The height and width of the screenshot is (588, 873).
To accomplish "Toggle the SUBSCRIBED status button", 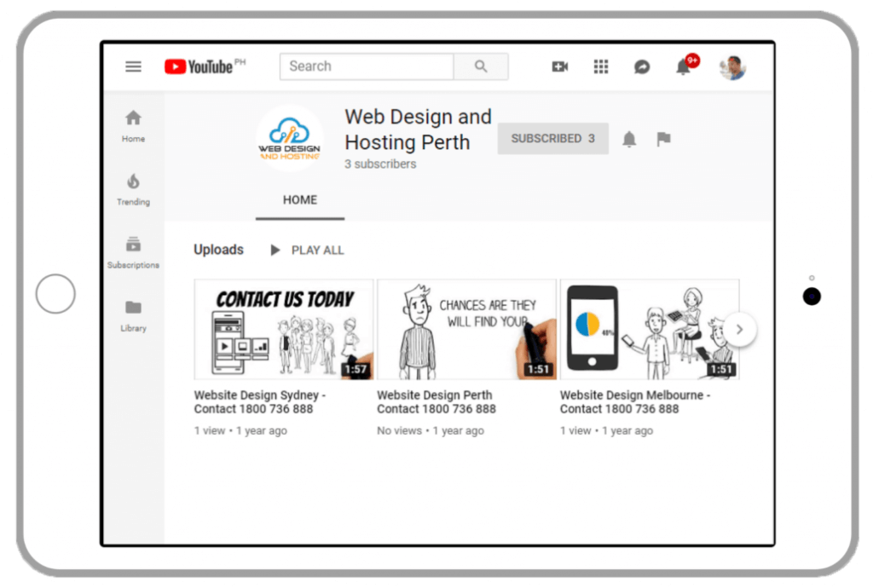I will point(552,138).
